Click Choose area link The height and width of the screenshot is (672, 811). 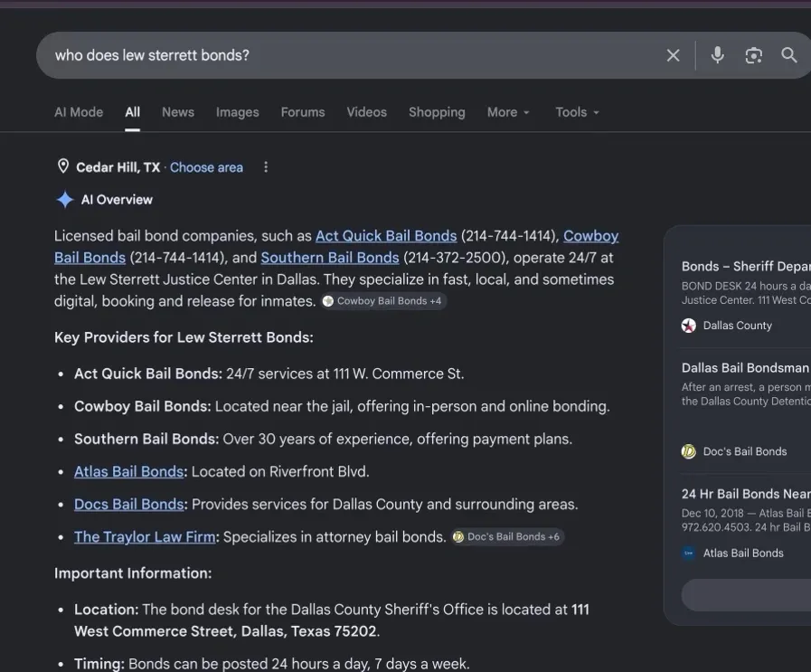[206, 167]
